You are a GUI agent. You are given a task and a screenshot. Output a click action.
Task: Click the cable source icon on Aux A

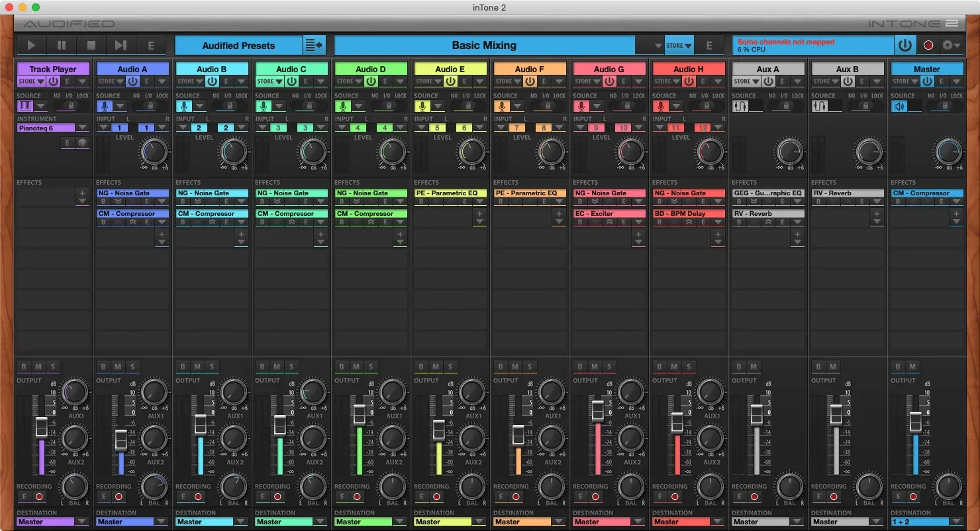[x=741, y=106]
